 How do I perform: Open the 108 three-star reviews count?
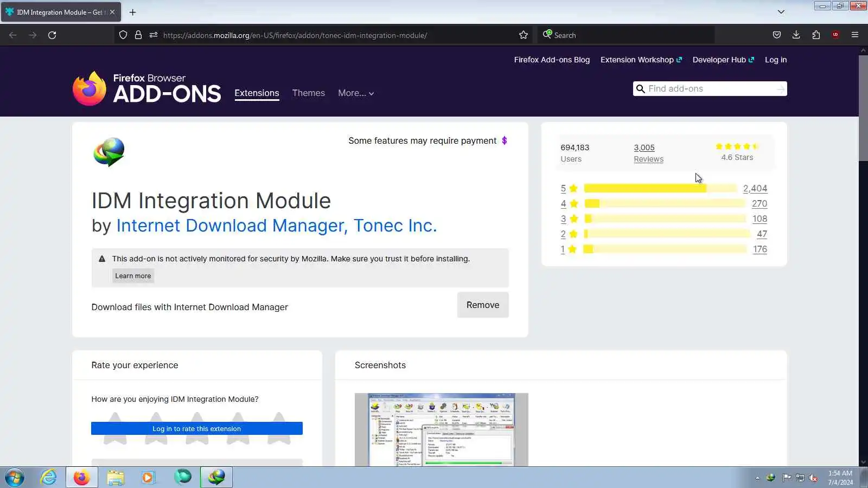click(759, 219)
